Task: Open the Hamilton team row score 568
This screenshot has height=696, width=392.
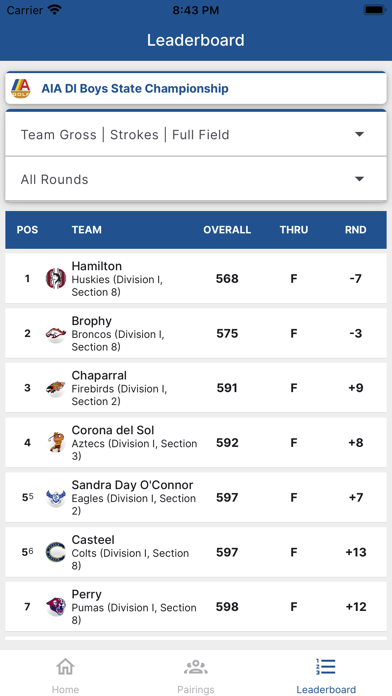Action: (227, 279)
